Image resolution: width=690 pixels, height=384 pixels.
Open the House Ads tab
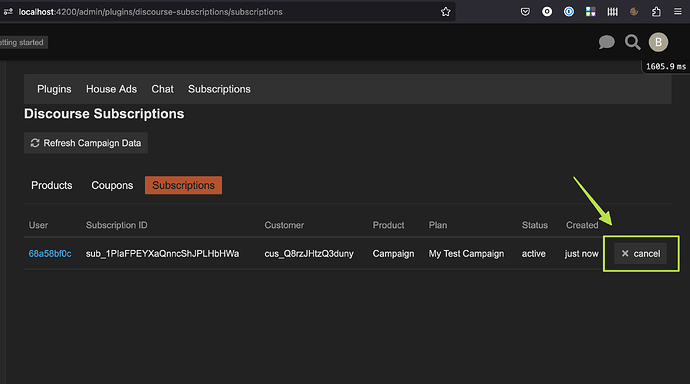[x=111, y=89]
